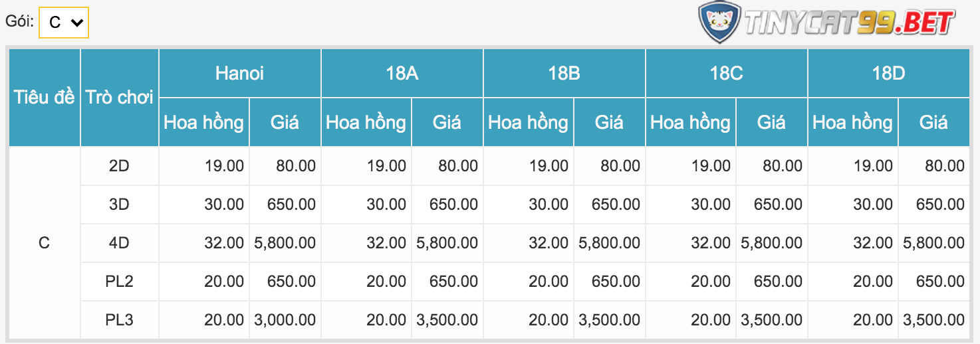This screenshot has height=344, width=980.
Task: Click Giá subheader under 18D
Action: [x=933, y=122]
